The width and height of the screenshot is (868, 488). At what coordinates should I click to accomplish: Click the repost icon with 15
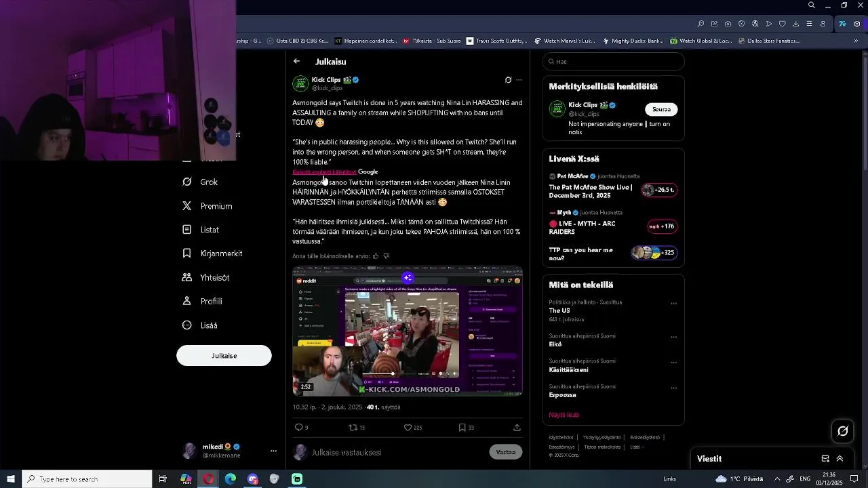click(353, 428)
